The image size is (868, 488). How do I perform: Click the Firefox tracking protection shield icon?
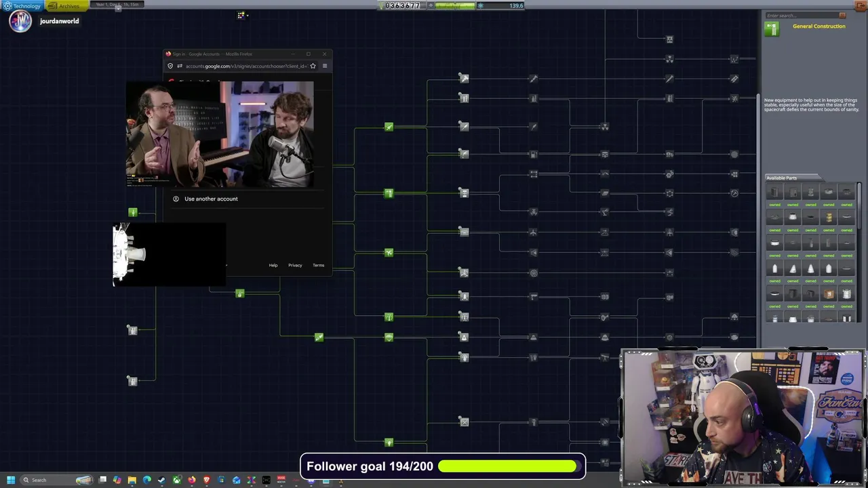[x=170, y=66]
